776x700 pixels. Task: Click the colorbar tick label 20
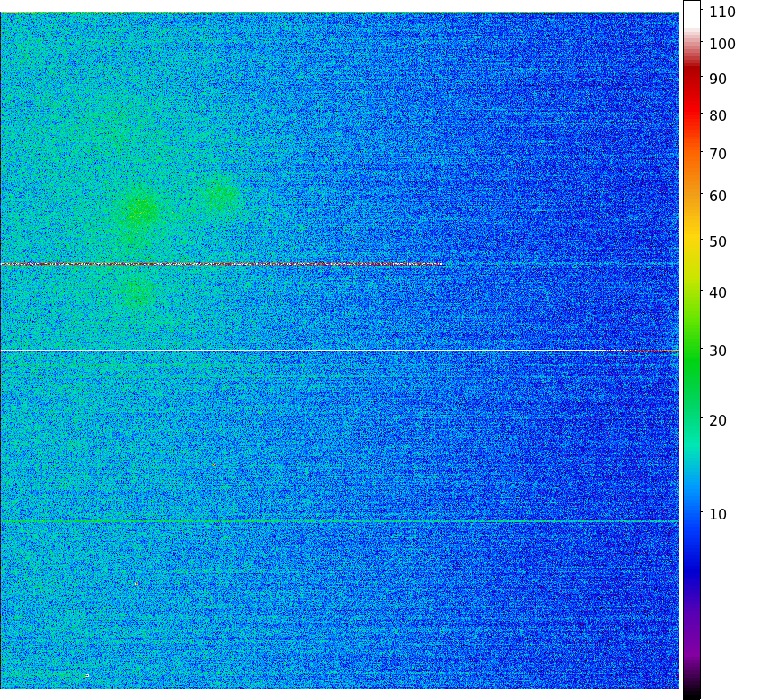tap(718, 420)
